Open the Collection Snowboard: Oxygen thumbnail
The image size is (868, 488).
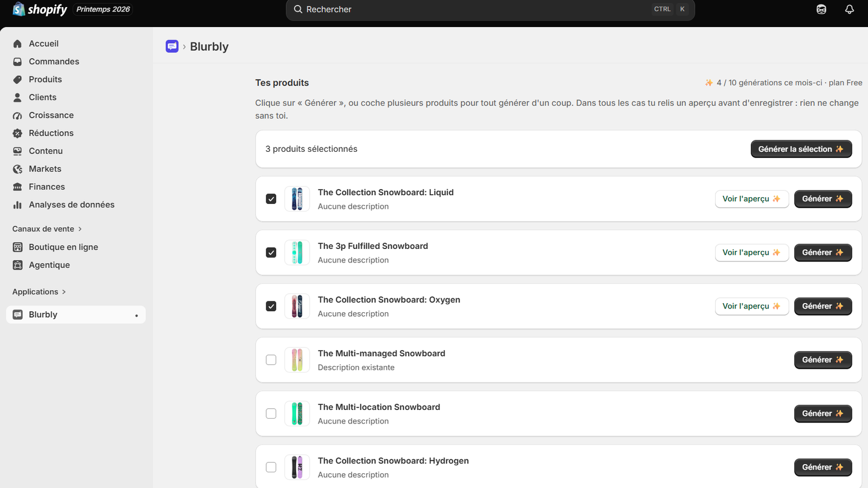297,306
